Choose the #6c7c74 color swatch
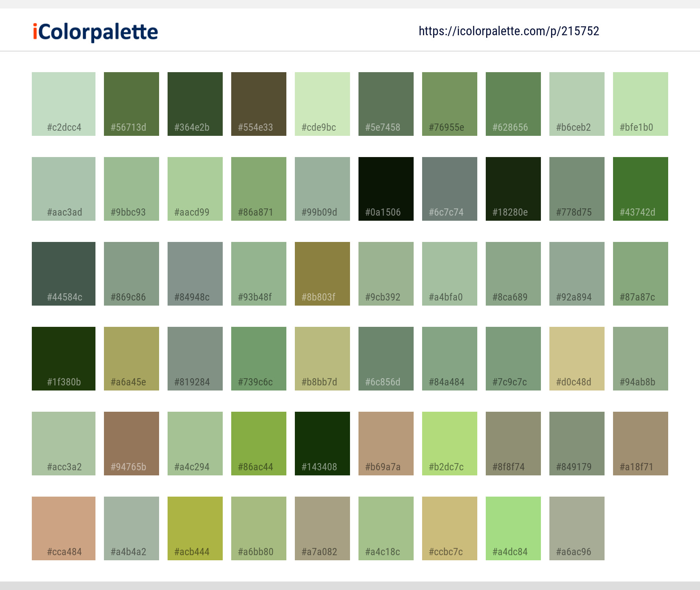Image resolution: width=700 pixels, height=590 pixels. point(450,189)
